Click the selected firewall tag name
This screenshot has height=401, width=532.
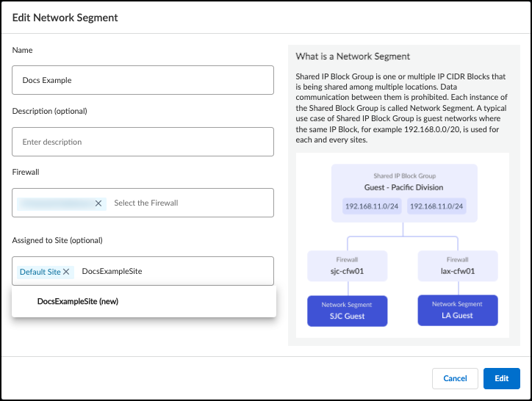(x=56, y=203)
